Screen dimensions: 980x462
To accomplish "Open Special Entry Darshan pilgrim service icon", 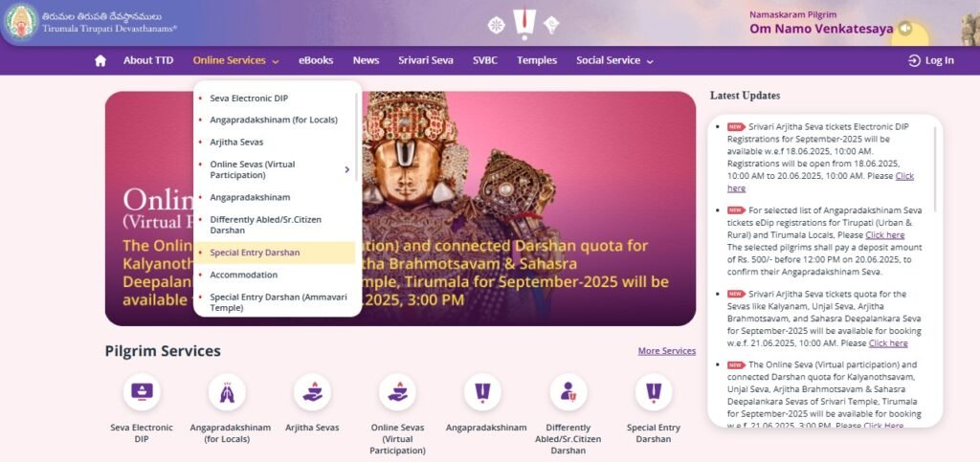I will (654, 392).
